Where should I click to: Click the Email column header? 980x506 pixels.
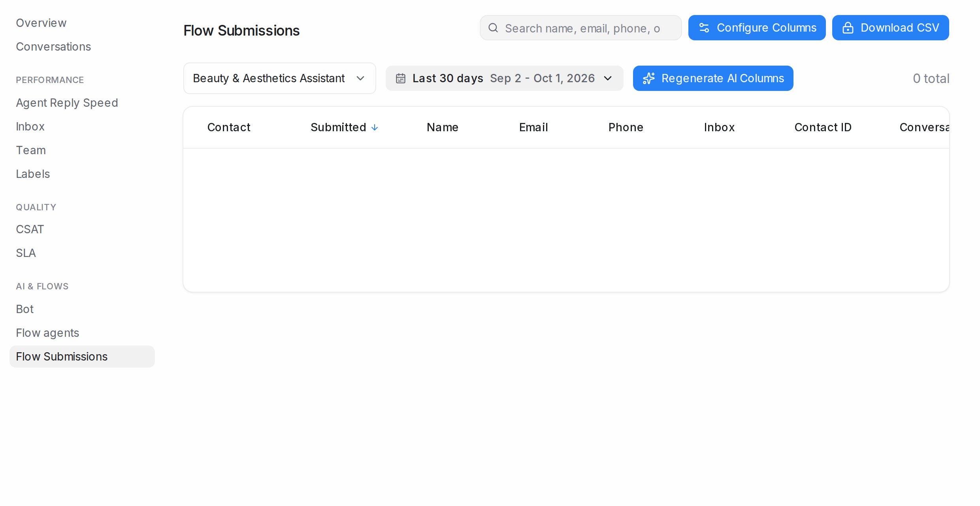(533, 127)
